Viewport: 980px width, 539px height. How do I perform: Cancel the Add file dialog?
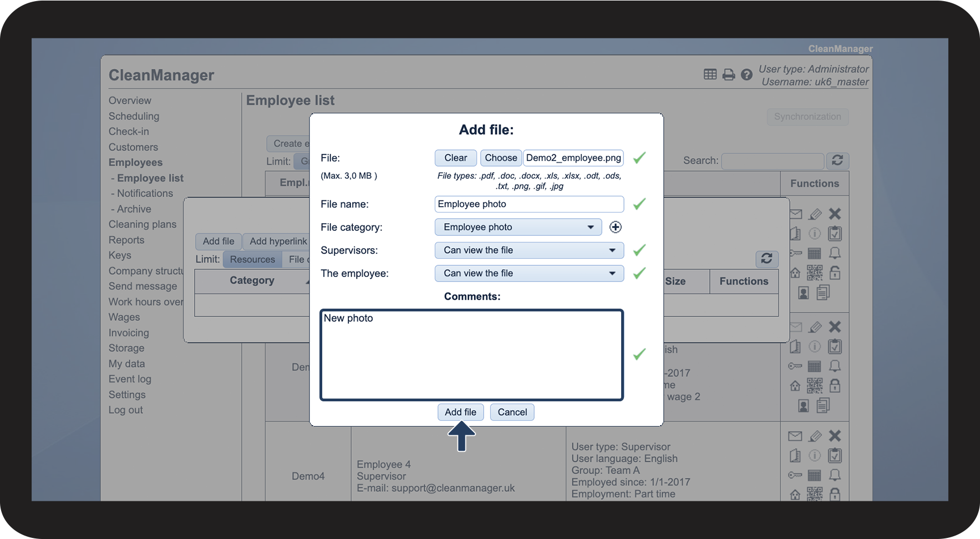(x=512, y=412)
